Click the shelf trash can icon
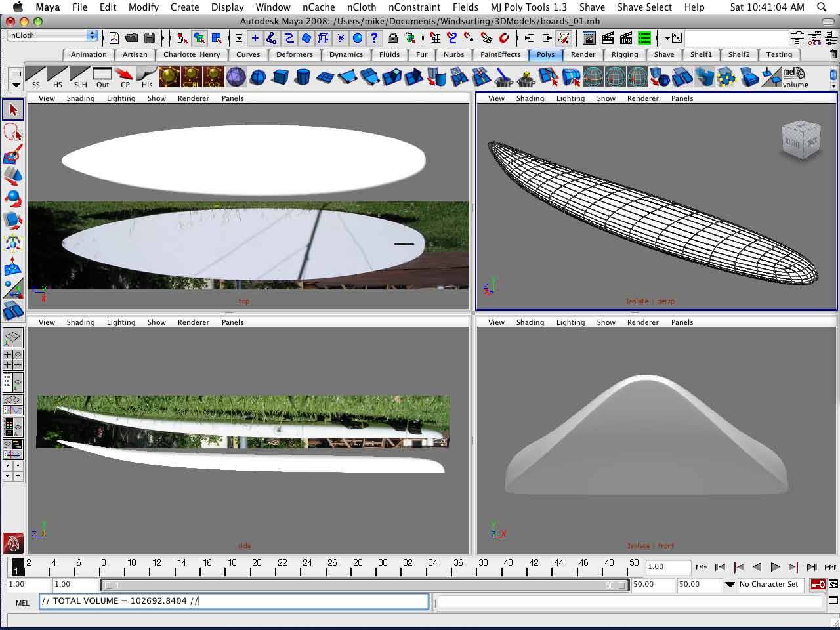840x630 pixels. [833, 54]
